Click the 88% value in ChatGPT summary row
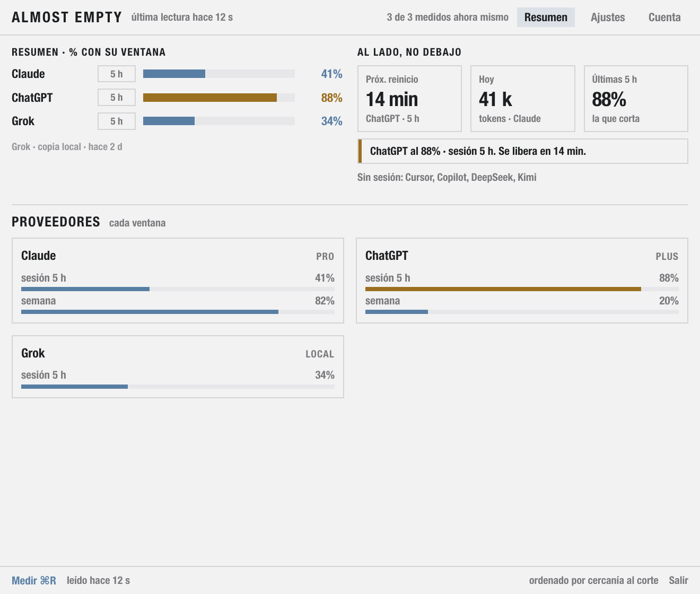The height and width of the screenshot is (594, 700). click(331, 98)
